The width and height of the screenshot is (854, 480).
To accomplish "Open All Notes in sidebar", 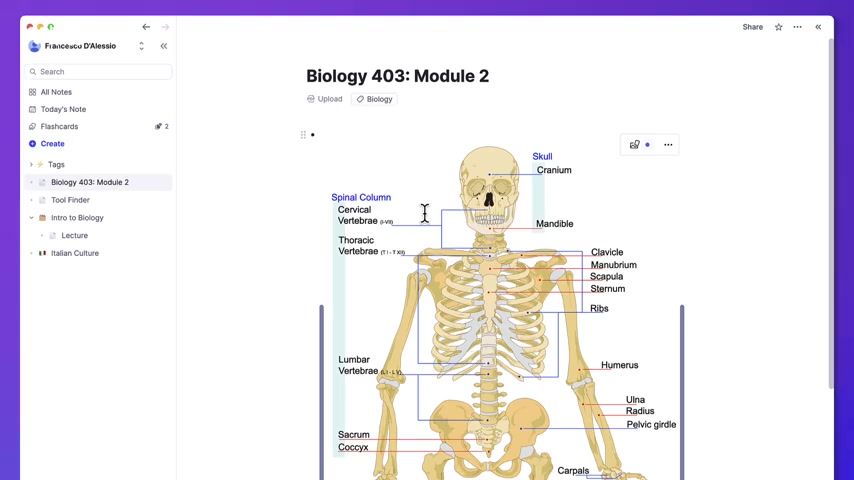I will click(56, 92).
